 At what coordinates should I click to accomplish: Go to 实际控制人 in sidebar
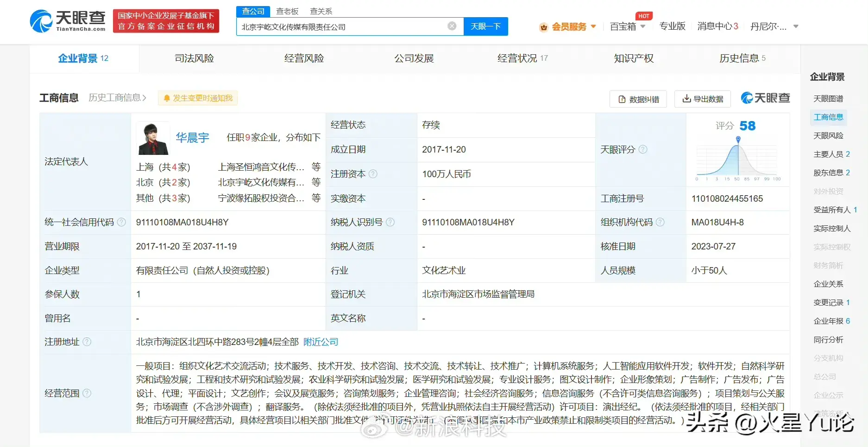pyautogui.click(x=832, y=229)
